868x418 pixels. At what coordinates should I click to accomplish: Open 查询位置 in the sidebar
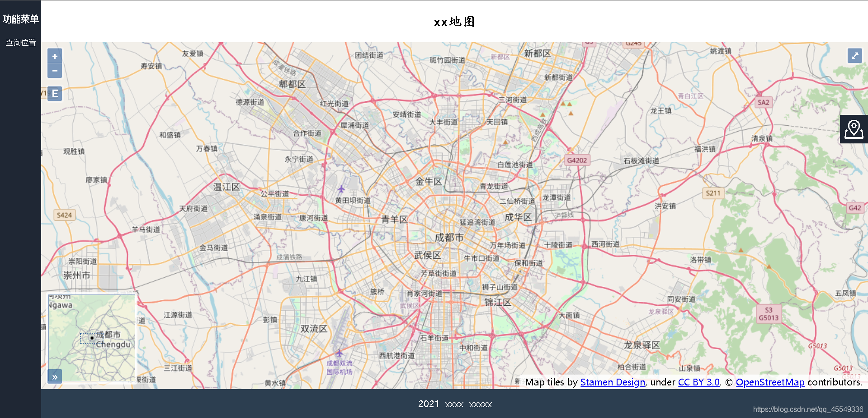[x=21, y=43]
